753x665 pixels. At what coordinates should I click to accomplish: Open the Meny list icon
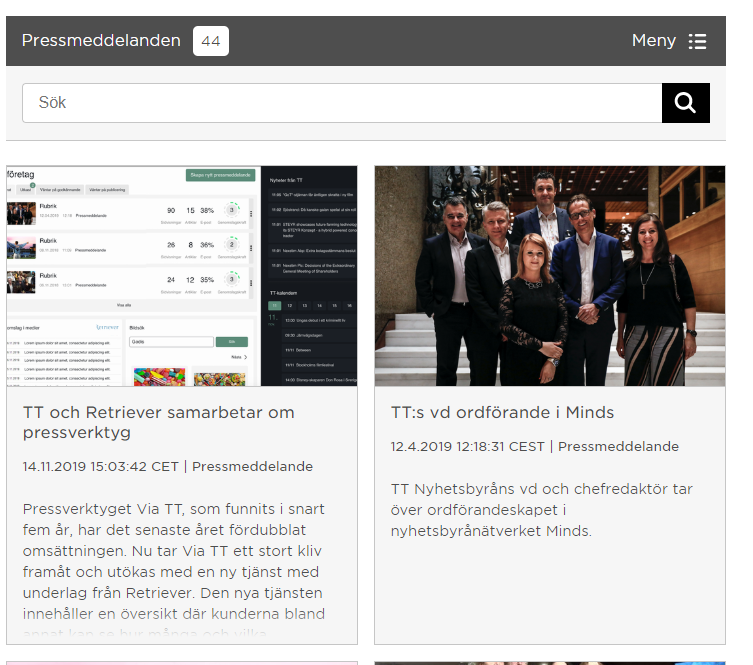point(697,41)
